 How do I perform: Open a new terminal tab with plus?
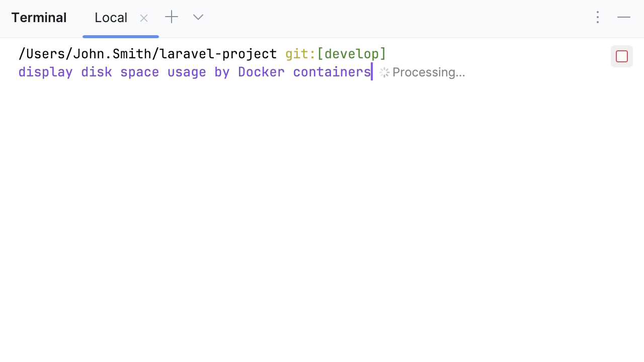(x=172, y=17)
